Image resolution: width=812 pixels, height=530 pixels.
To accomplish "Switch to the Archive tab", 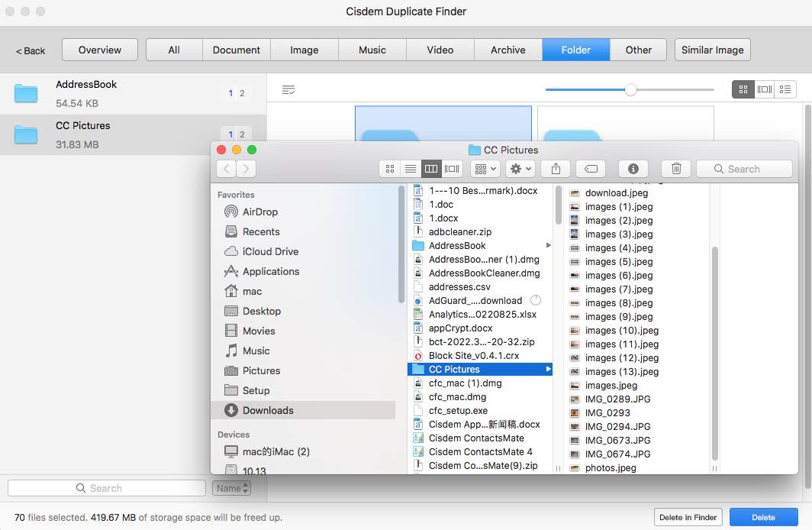I will 508,50.
